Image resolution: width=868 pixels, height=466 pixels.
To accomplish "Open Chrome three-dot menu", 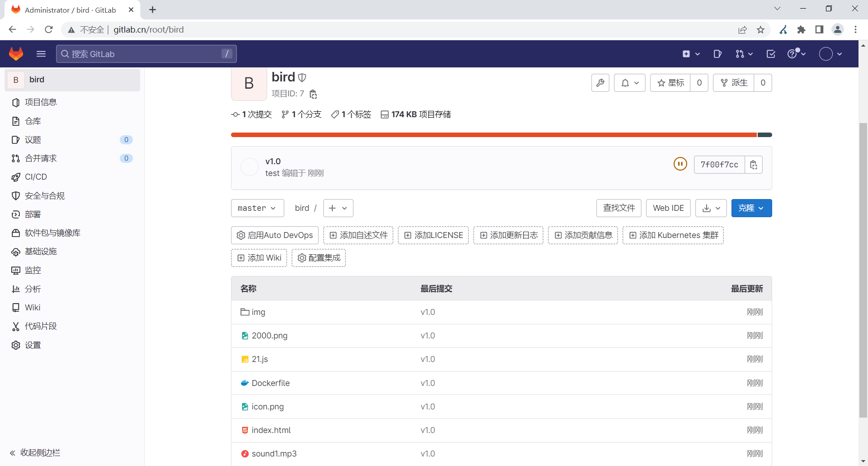I will coord(855,29).
